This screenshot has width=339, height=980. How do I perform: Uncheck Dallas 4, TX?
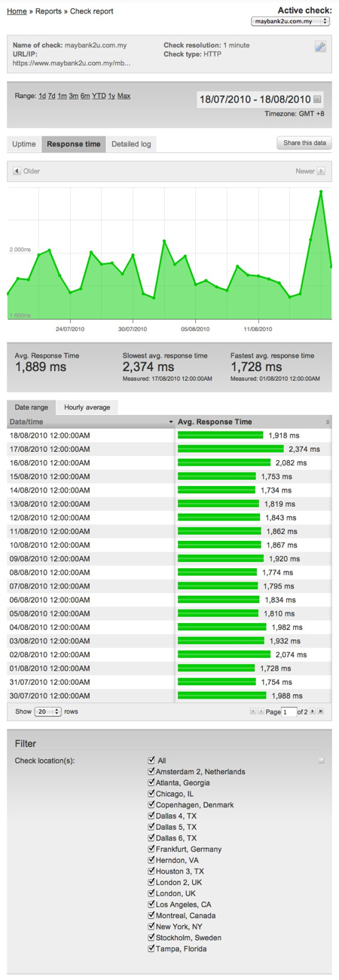click(152, 816)
